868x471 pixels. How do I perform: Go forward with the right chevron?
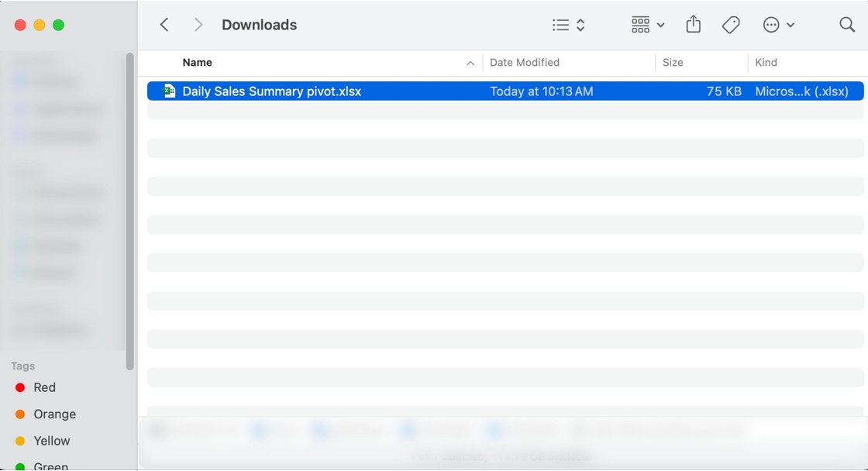coord(198,25)
